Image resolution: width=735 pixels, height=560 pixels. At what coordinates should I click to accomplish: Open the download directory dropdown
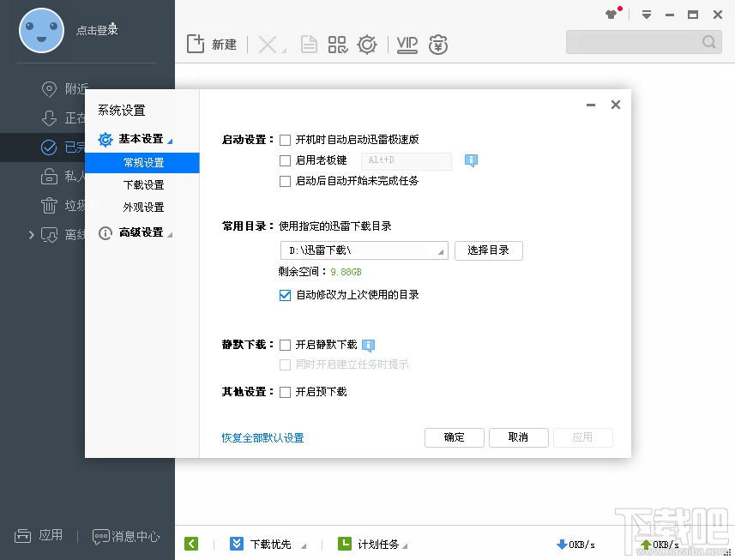(x=441, y=250)
